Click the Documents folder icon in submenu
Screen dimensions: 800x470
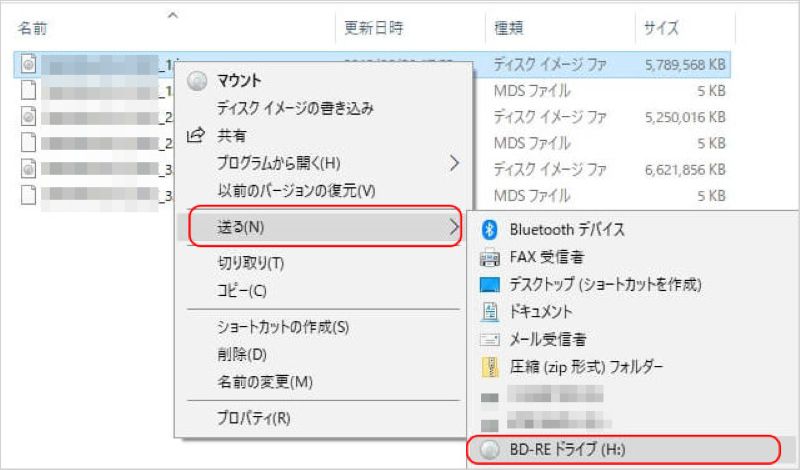pos(490,312)
